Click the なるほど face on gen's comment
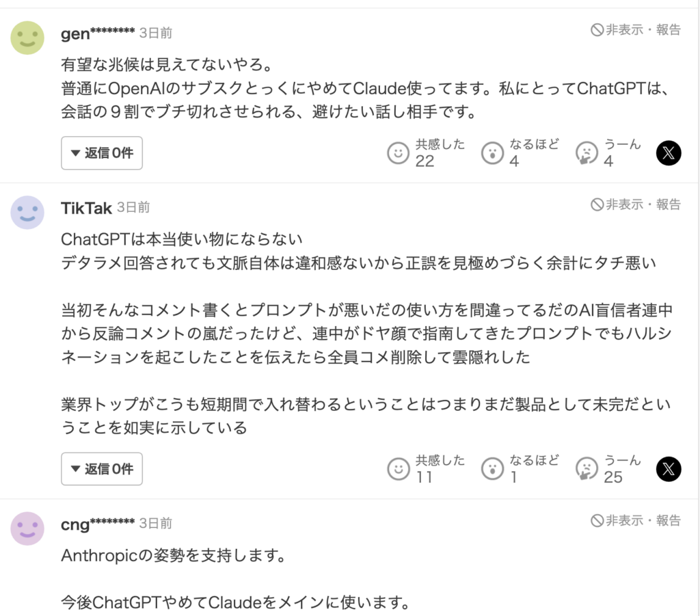 pyautogui.click(x=492, y=152)
